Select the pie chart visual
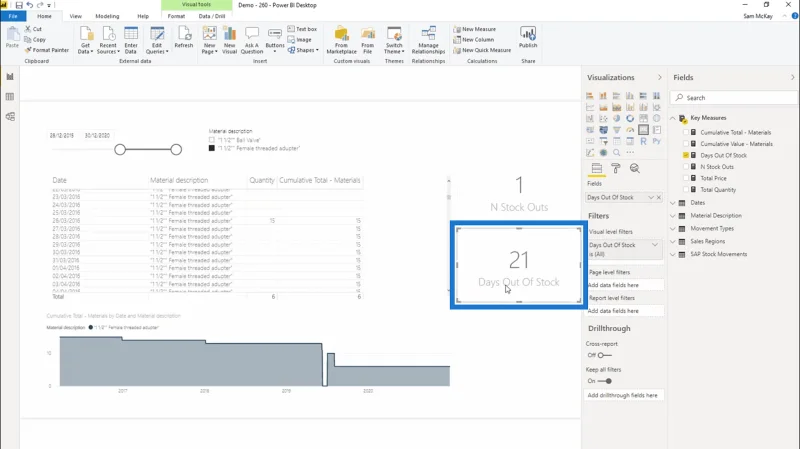Image resolution: width=800 pixels, height=449 pixels. 616,118
